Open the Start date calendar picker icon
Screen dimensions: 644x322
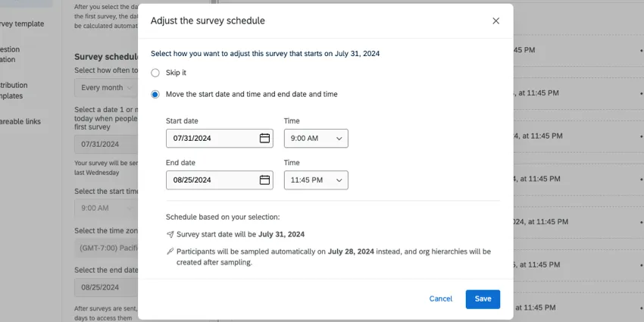264,138
